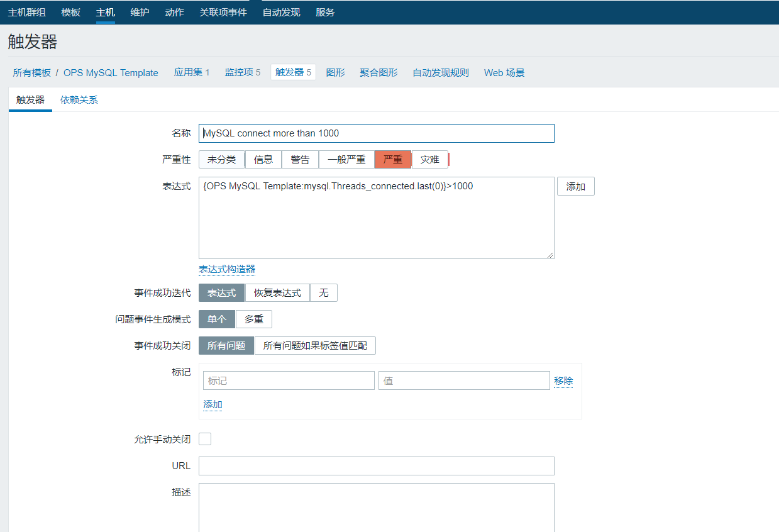
Task: Focus the URL input field
Action: (x=377, y=466)
